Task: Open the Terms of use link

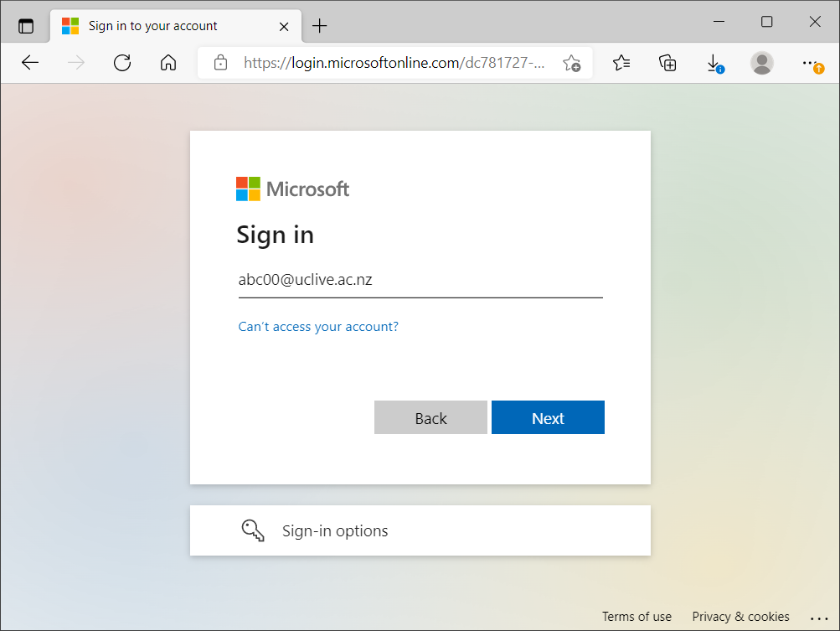Action: (636, 617)
